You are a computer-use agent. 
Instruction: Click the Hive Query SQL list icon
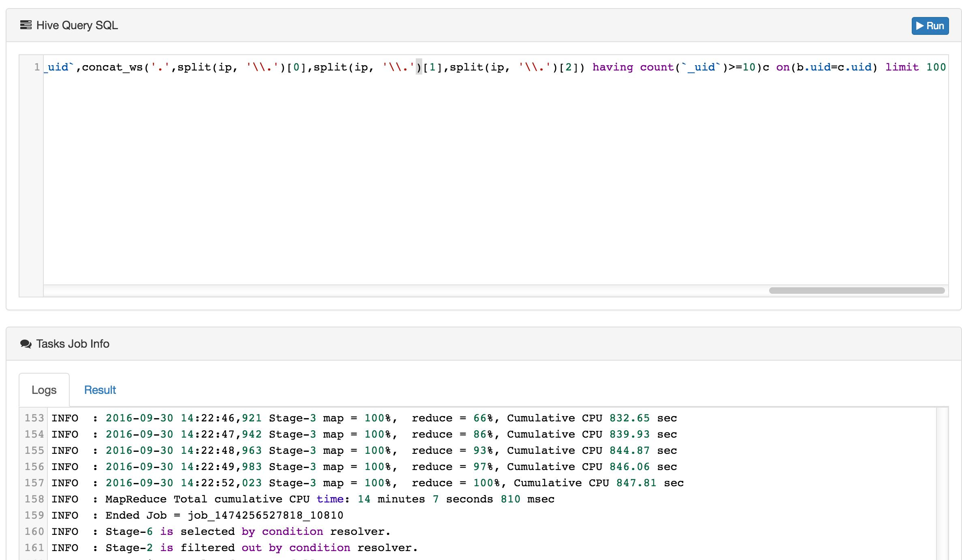26,25
